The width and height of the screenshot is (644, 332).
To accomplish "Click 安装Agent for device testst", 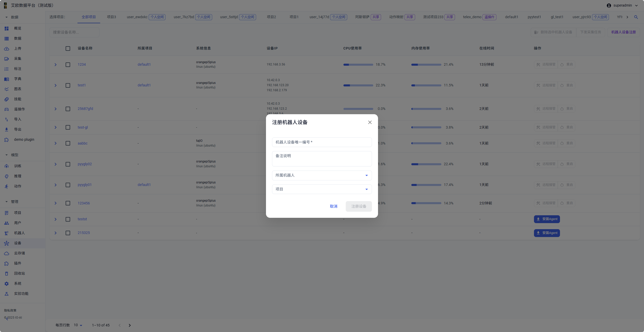I will [547, 219].
